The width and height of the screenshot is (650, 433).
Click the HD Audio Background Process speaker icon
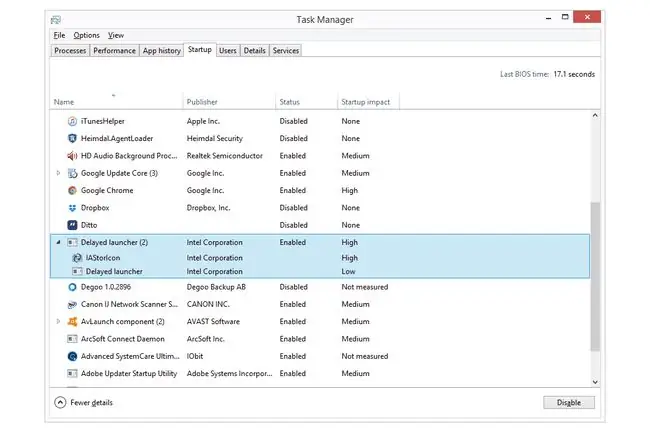point(72,156)
